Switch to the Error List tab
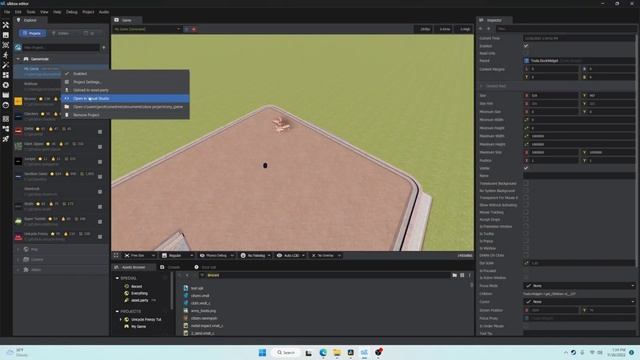Image resolution: width=640 pixels, height=360 pixels. [205, 267]
